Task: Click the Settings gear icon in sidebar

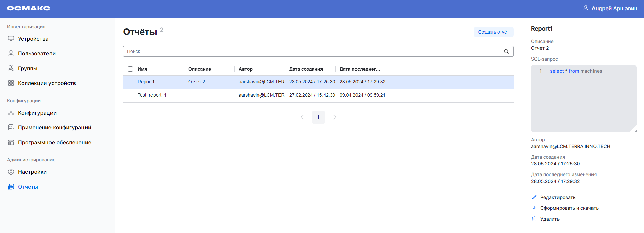Action: [x=11, y=172]
